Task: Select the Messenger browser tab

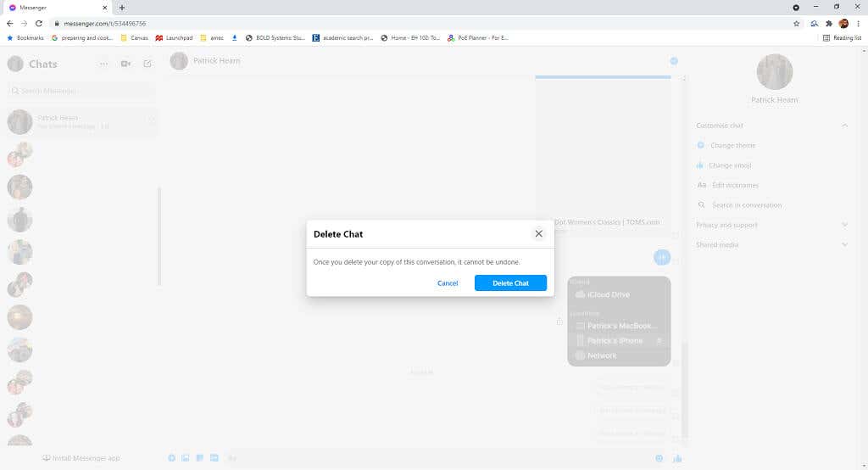Action: click(55, 8)
